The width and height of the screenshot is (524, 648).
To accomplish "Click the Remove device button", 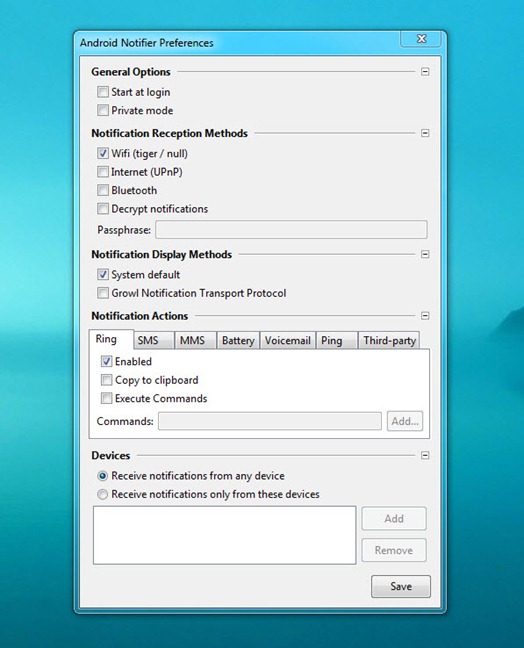I will tap(394, 550).
